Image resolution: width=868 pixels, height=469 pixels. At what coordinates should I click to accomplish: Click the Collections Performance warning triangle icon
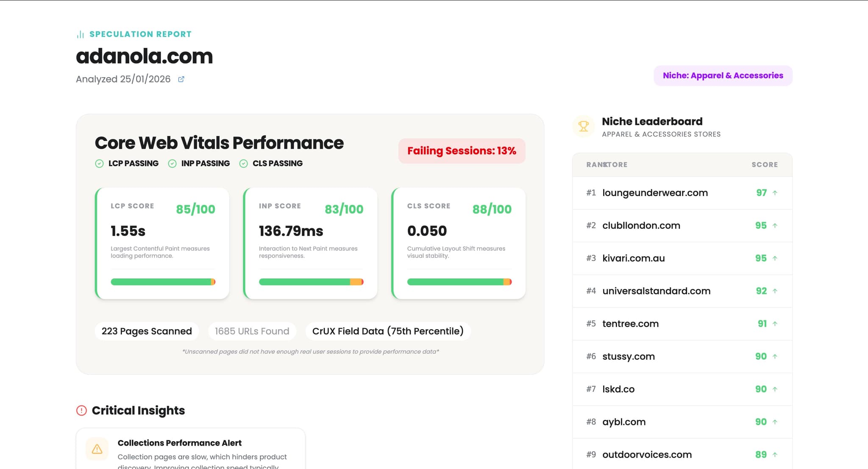pyautogui.click(x=97, y=449)
